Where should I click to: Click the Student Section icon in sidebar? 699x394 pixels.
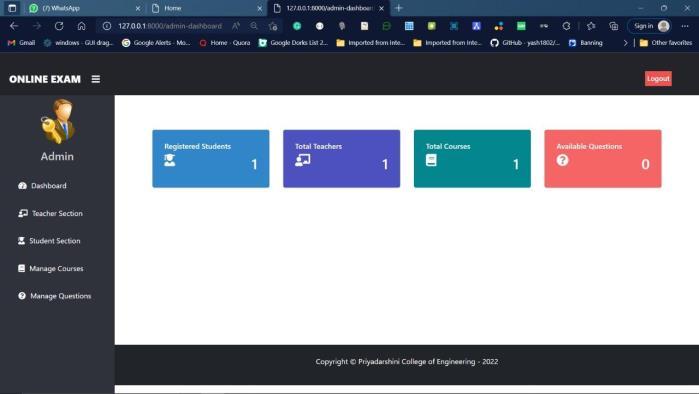[21, 241]
